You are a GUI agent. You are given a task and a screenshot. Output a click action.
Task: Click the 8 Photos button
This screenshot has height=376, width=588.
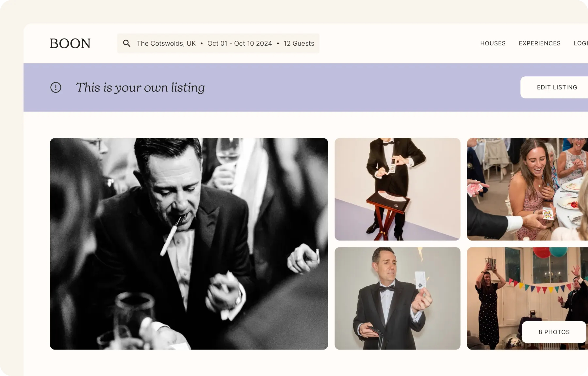tap(554, 332)
